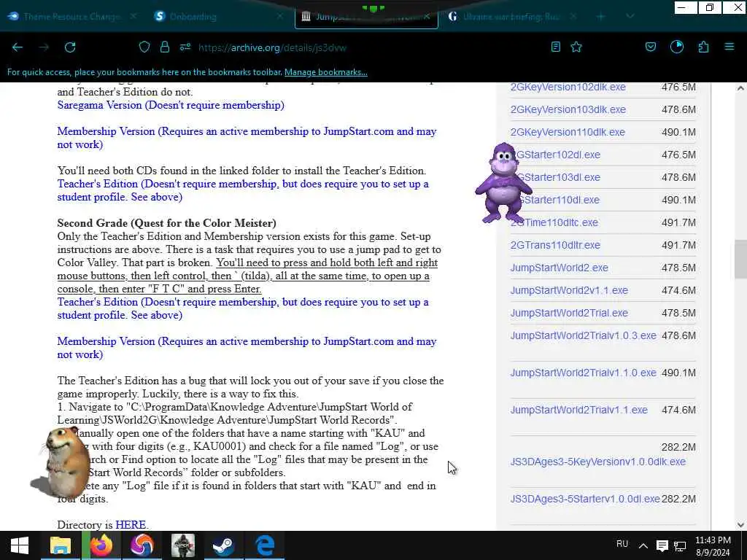Open the Windows Start menu
This screenshot has width=747, height=560.
pyautogui.click(x=20, y=545)
